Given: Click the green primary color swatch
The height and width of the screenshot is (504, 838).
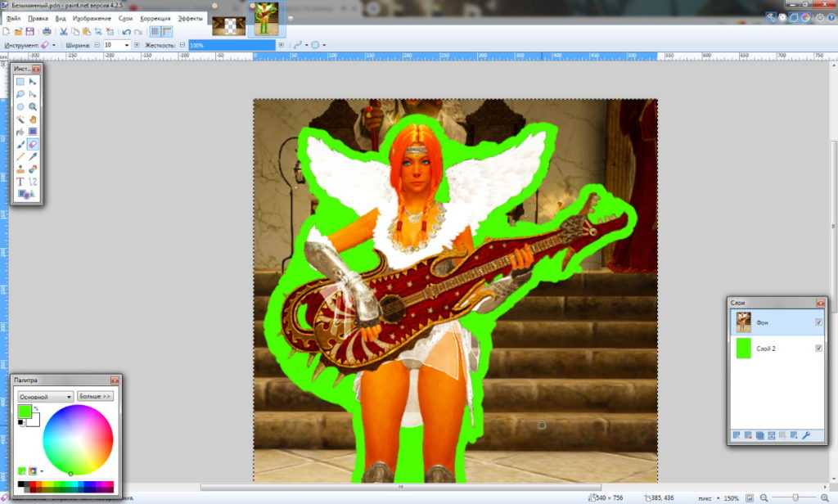Looking at the screenshot, I should tap(24, 411).
